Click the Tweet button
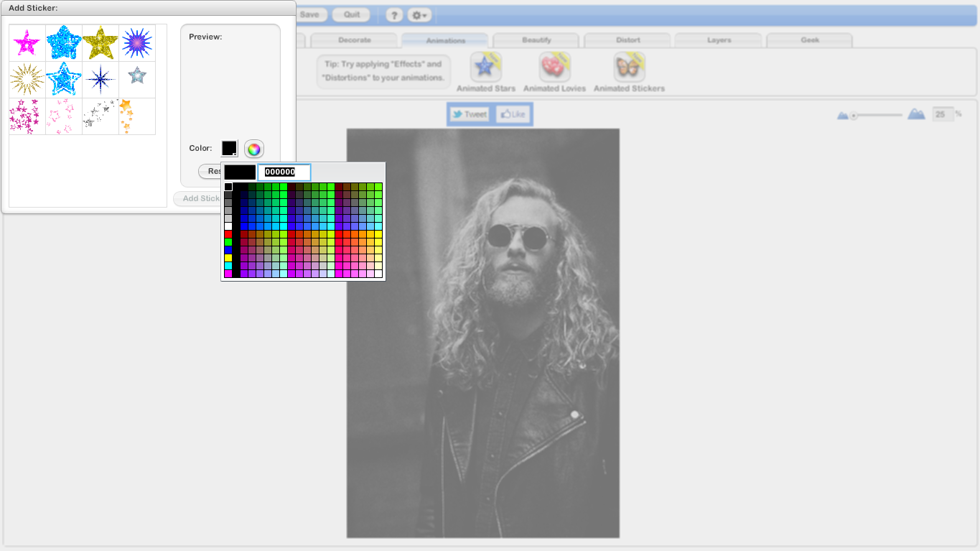This screenshot has width=980, height=551. tap(470, 114)
